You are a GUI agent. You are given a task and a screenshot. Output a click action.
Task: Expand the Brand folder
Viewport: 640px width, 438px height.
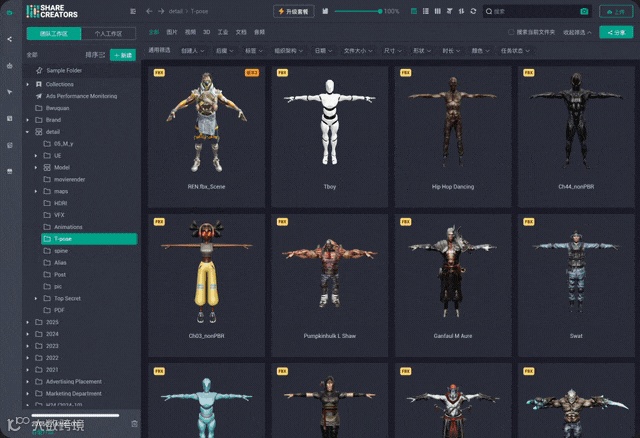pyautogui.click(x=28, y=120)
